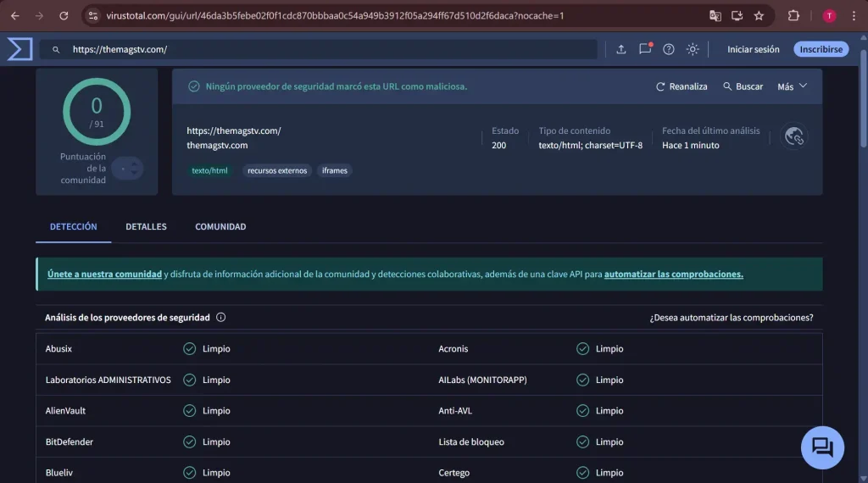Click AlienVault clean check icon
The width and height of the screenshot is (868, 483).
click(x=189, y=410)
